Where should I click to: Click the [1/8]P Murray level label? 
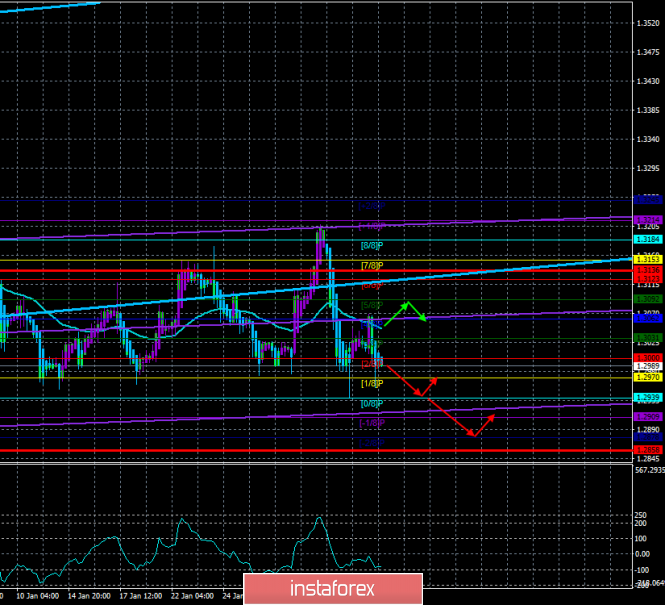point(372,384)
